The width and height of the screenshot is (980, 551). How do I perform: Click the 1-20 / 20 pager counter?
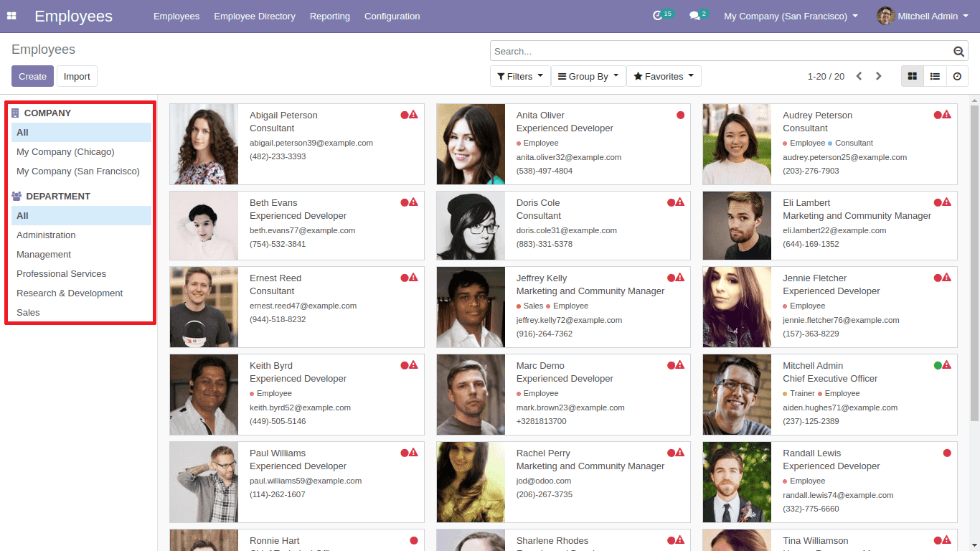[826, 76]
